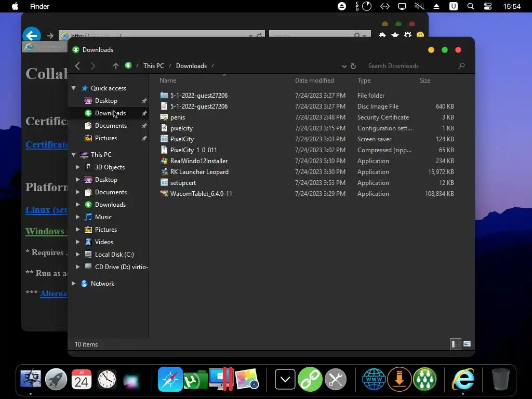This screenshot has height=399, width=532.
Task: Collapse the This PC tree node
Action: coord(73,155)
